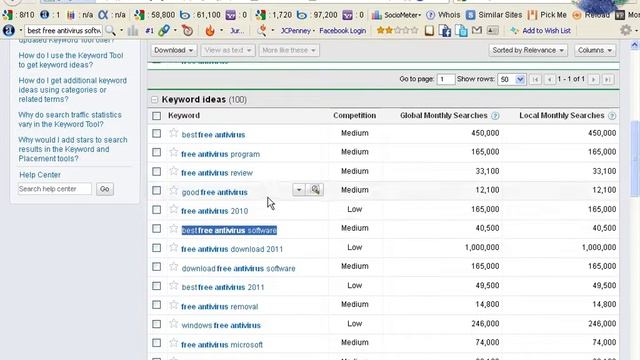The height and width of the screenshot is (360, 640).
Task: Click the Reload toolbar button icon
Action: (577, 15)
